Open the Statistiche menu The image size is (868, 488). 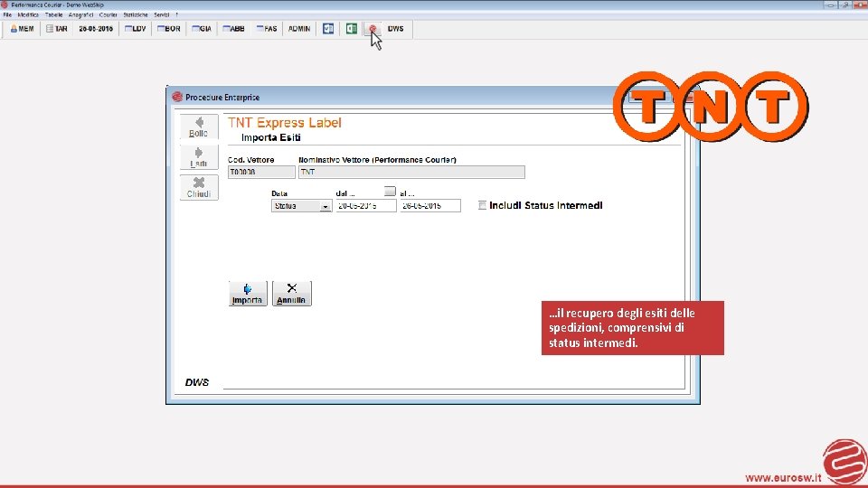pyautogui.click(x=136, y=15)
